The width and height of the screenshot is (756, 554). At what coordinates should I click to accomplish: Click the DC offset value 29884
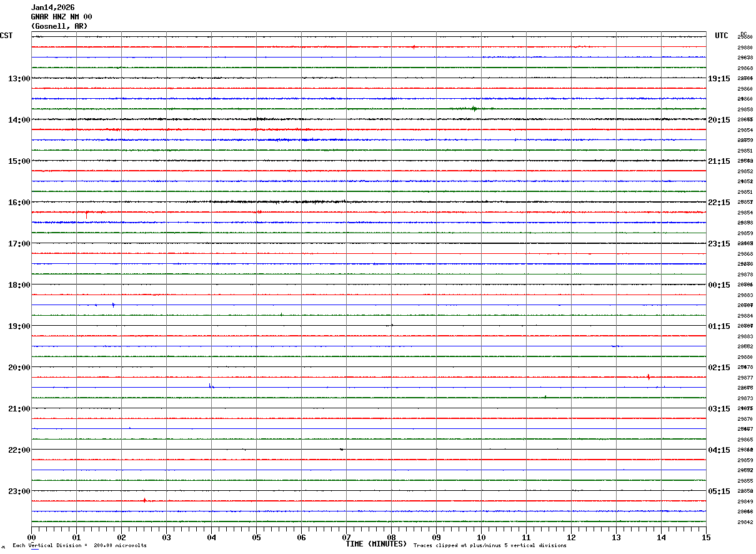click(745, 316)
